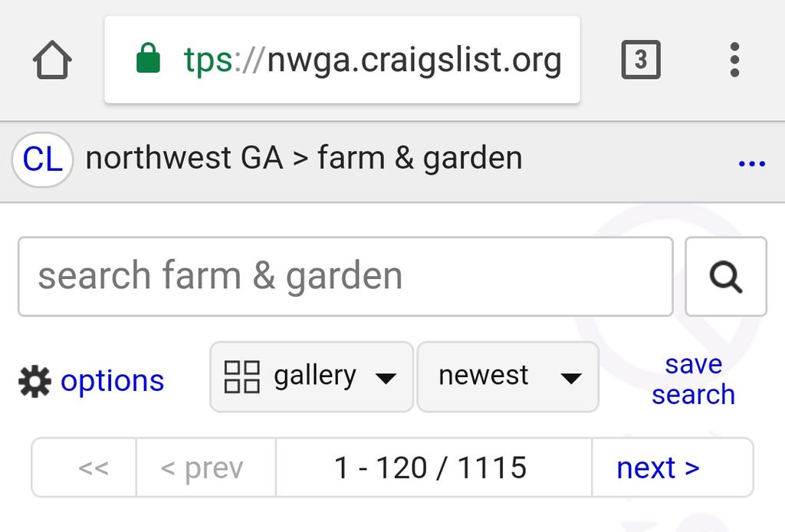Jump to first page with << button
Screen dimensions: 785x532
[93, 468]
